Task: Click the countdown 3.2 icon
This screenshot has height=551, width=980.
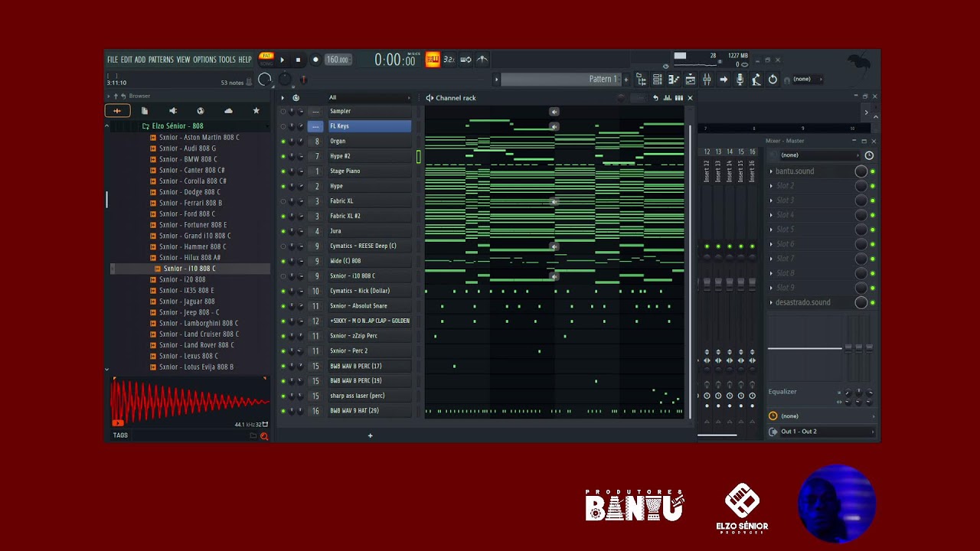Action: (449, 60)
